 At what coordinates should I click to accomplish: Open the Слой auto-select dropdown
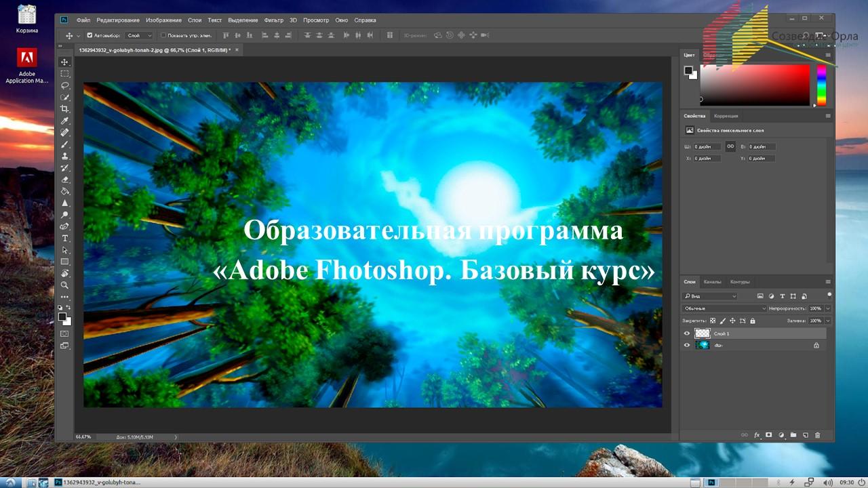pyautogui.click(x=140, y=35)
